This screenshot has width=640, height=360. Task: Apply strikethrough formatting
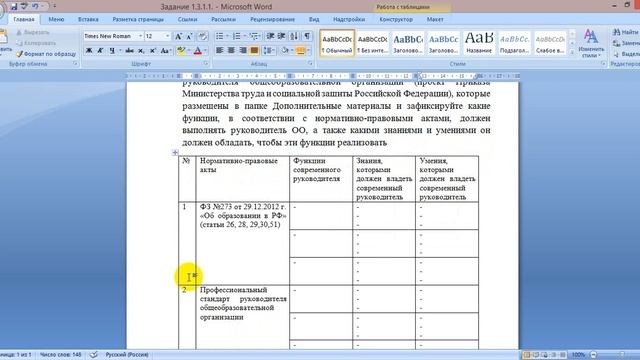129,51
